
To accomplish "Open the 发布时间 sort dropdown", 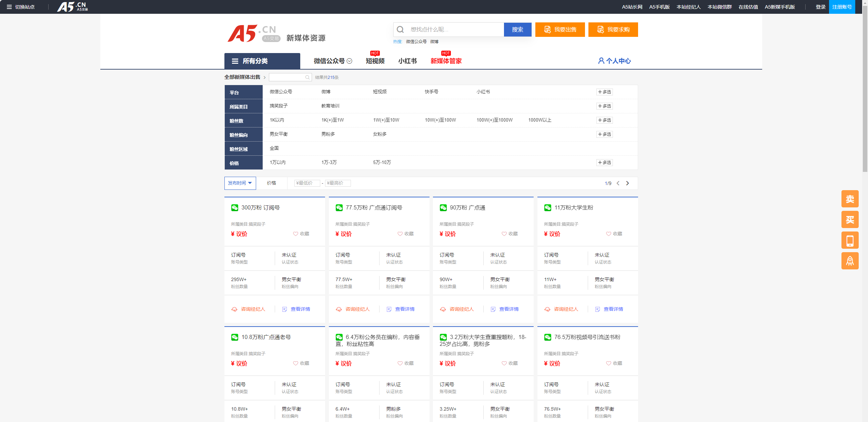I will [240, 183].
